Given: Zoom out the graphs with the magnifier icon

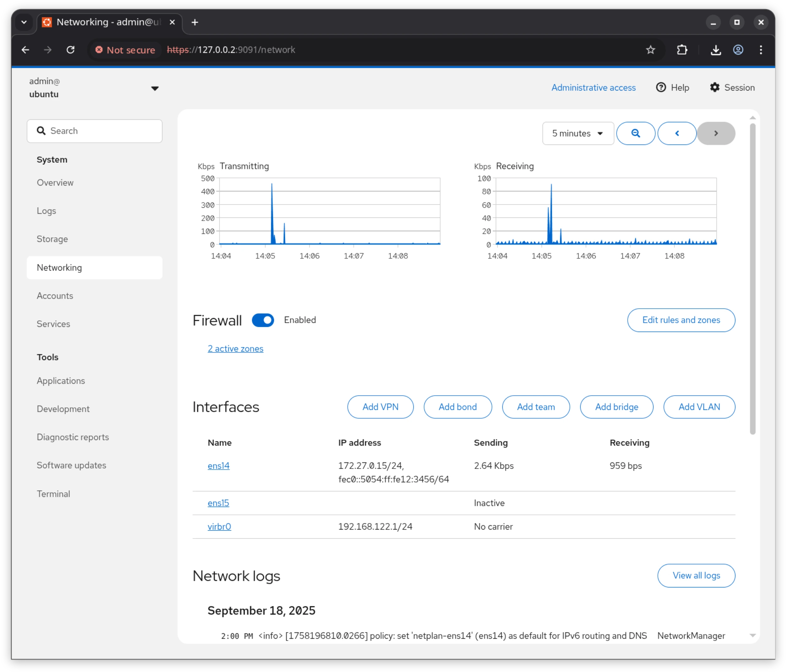Looking at the screenshot, I should click(x=636, y=133).
